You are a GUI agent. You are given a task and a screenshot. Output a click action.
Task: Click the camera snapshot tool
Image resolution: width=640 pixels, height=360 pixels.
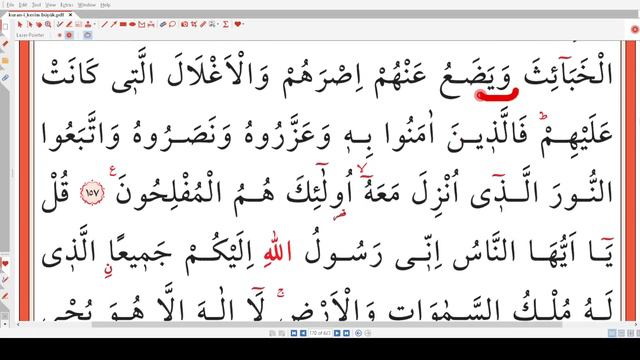(x=184, y=25)
